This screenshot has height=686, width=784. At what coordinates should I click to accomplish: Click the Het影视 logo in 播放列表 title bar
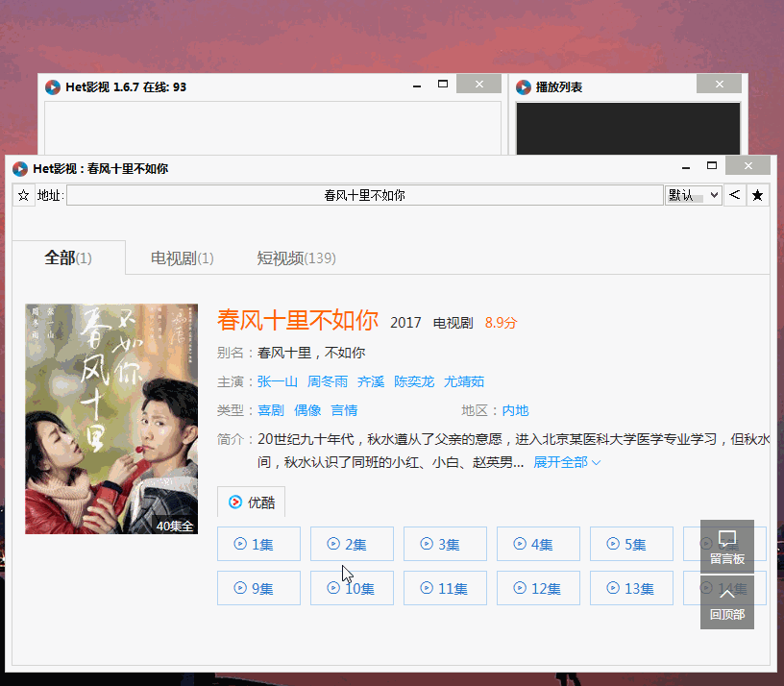coord(523,87)
